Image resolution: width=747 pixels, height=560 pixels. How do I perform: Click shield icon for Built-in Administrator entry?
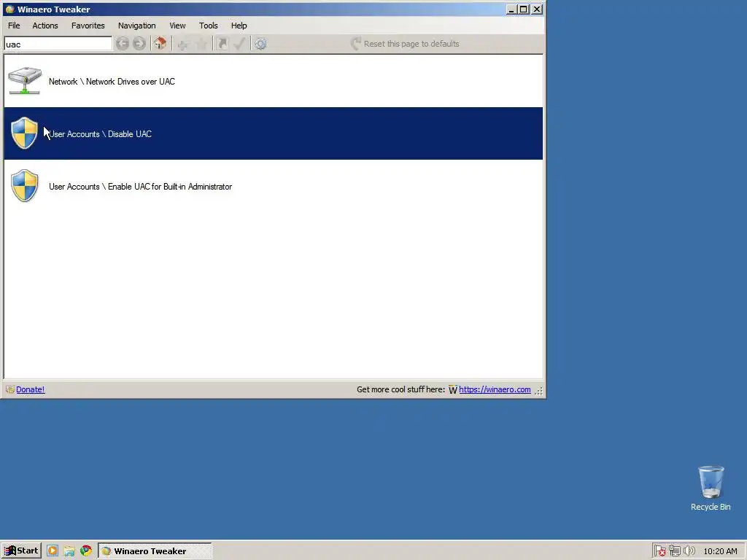[x=24, y=186]
